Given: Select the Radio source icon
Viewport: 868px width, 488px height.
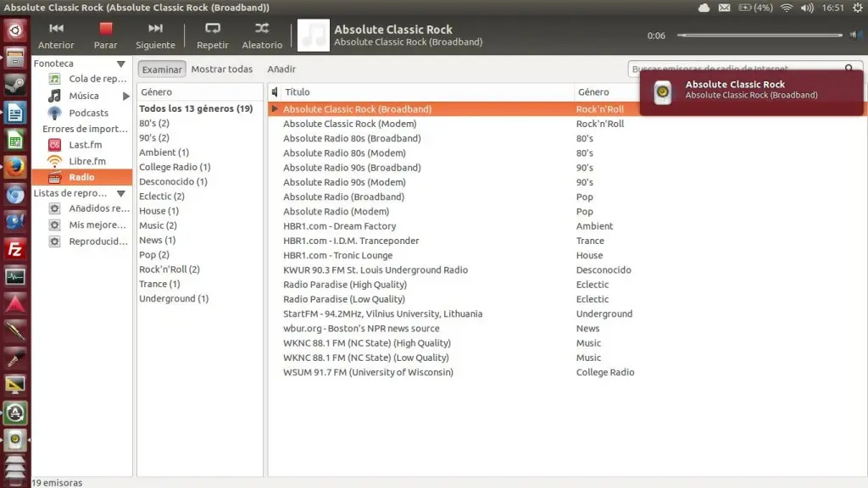Looking at the screenshot, I should pos(54,178).
